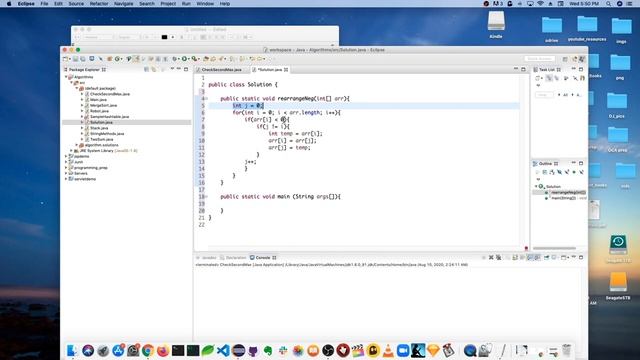
Task: Collapse the Algorithms project node
Action: click(x=66, y=77)
